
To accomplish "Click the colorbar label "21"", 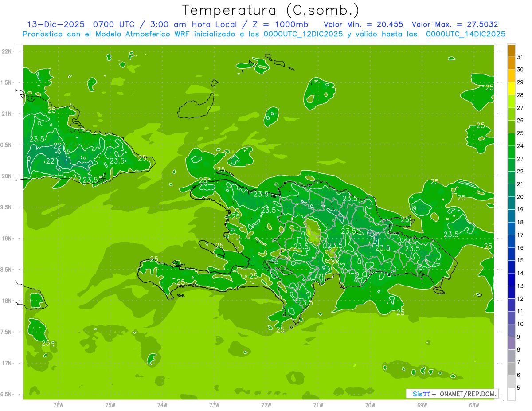I will 520,184.
